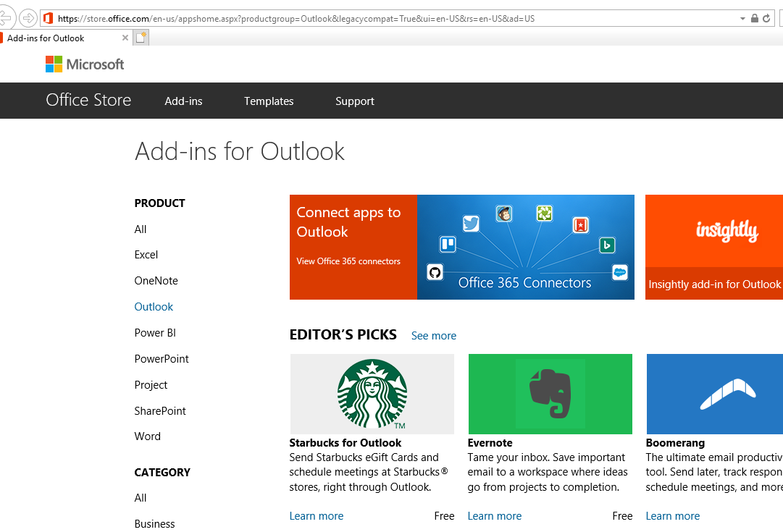Image resolution: width=783 pixels, height=532 pixels.
Task: Open the Templates menu item
Action: tap(269, 101)
